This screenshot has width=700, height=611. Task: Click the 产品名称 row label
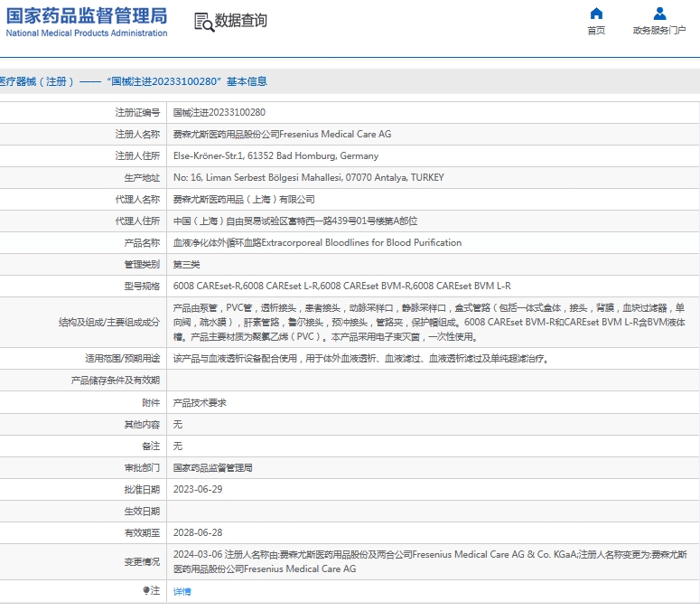pyautogui.click(x=142, y=242)
